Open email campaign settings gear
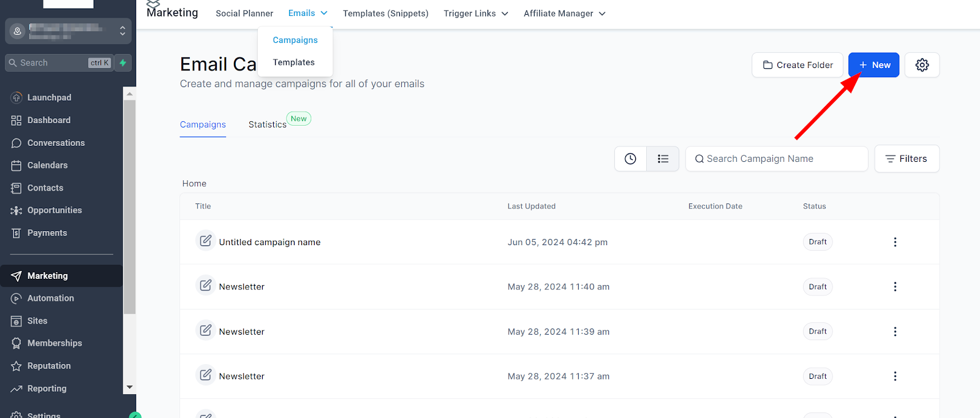 click(x=922, y=65)
